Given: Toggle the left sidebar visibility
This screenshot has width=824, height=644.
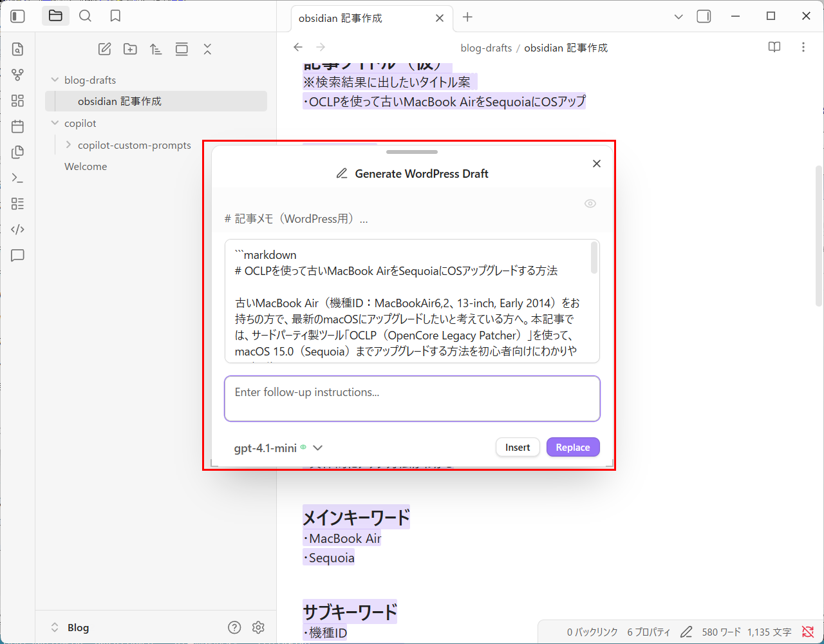Looking at the screenshot, I should tap(17, 15).
